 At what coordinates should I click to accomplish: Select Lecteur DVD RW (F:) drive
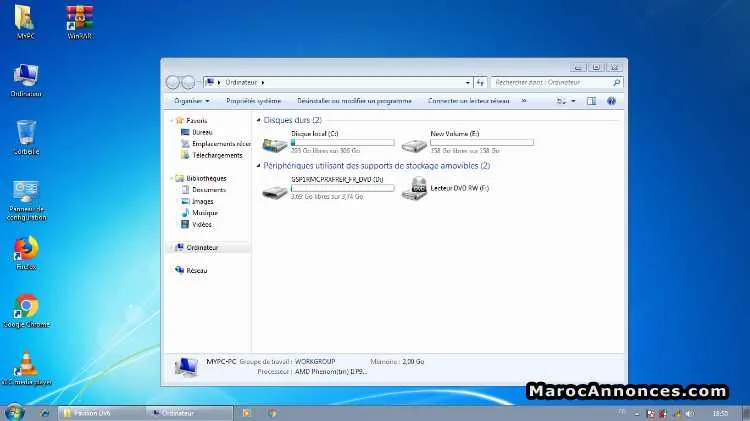445,188
